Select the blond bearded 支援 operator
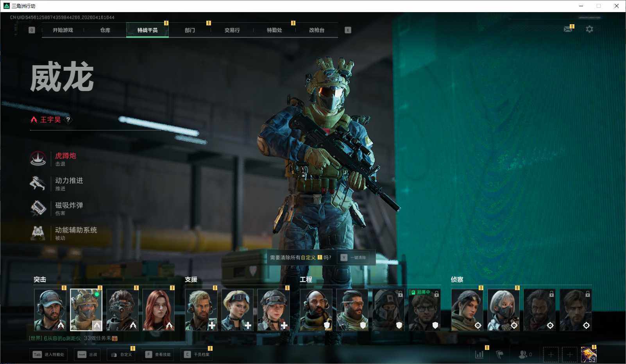This screenshot has height=364, width=626. pyautogui.click(x=201, y=310)
